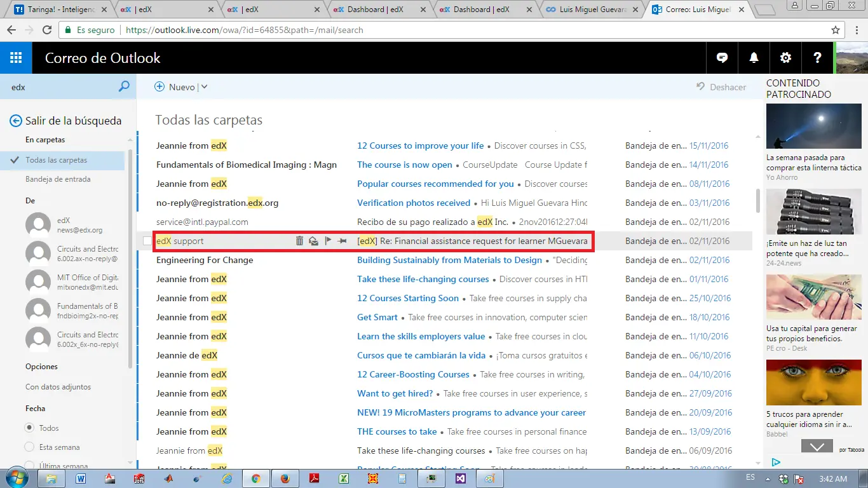
Task: Click the Deshacer undo button
Action: coord(721,87)
